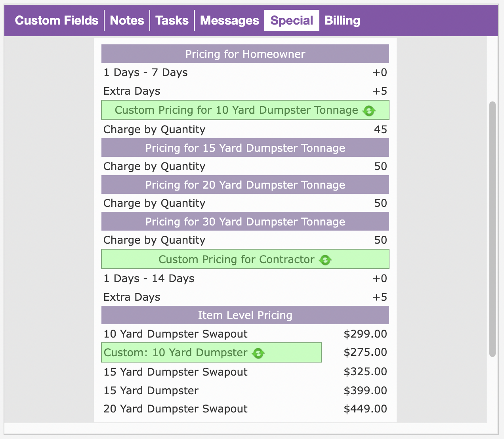This screenshot has width=504, height=439.
Task: Click Pricing for 20 Yard Dumpster Tonnage header
Action: click(245, 185)
